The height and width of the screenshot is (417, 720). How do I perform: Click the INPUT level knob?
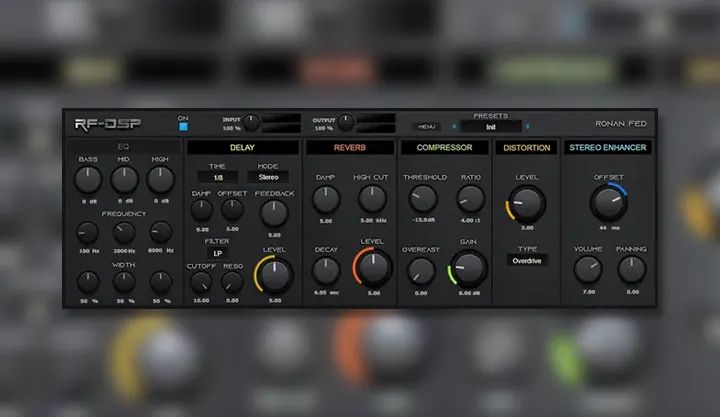point(251,123)
